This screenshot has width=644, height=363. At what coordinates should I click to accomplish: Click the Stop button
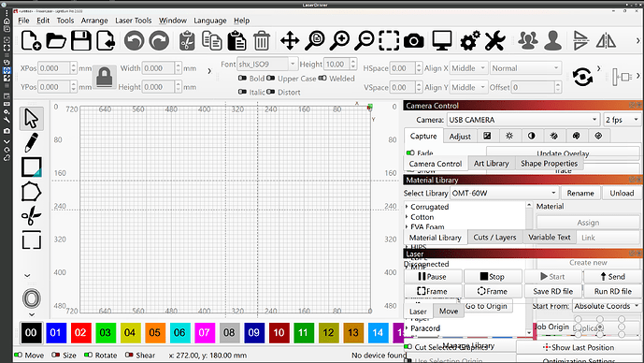point(493,277)
